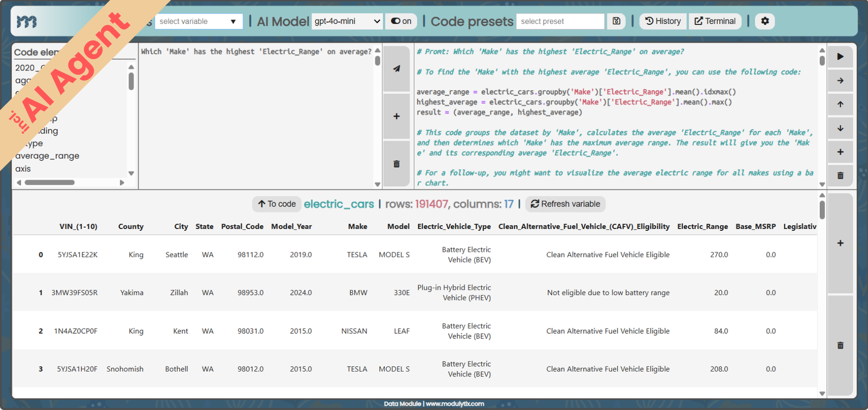868x410 pixels.
Task: Toggle the AI model on switch
Action: pyautogui.click(x=401, y=21)
